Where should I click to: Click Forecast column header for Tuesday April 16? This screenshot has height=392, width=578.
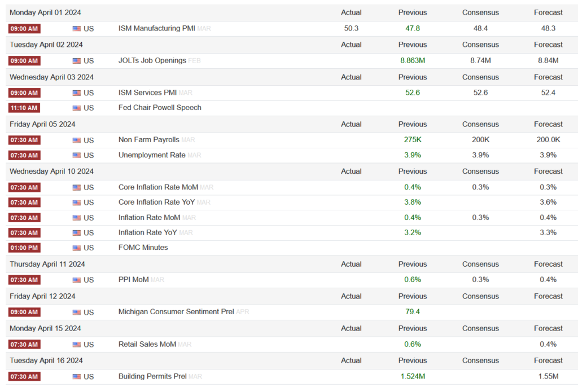(x=548, y=360)
